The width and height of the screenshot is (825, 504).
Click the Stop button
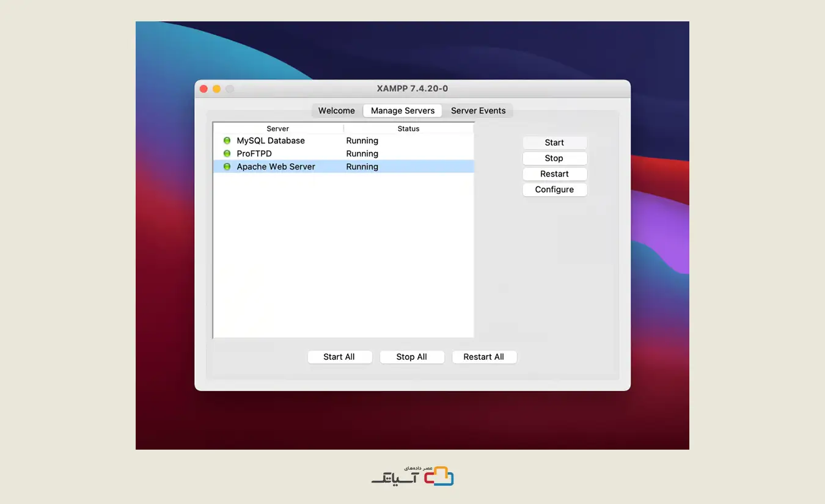pos(554,158)
